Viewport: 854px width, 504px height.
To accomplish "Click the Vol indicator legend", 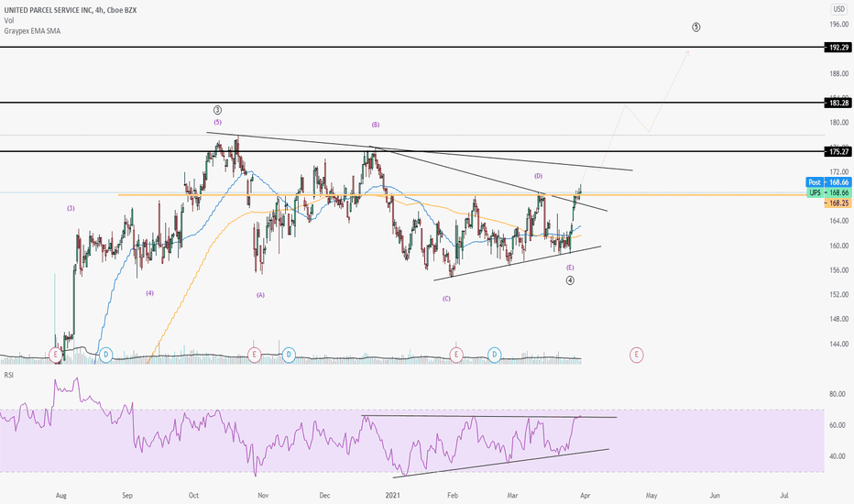I will [x=9, y=20].
